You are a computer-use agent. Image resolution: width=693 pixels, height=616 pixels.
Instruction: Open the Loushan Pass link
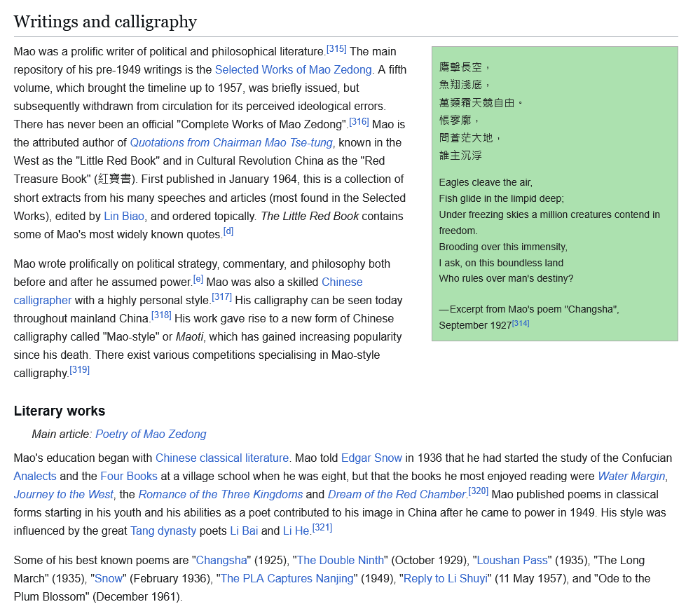[x=512, y=561]
